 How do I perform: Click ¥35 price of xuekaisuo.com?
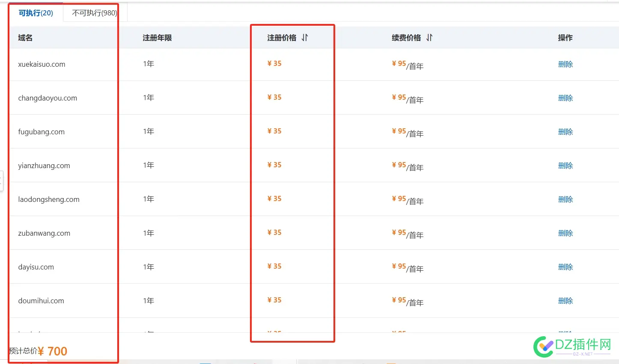coord(274,63)
